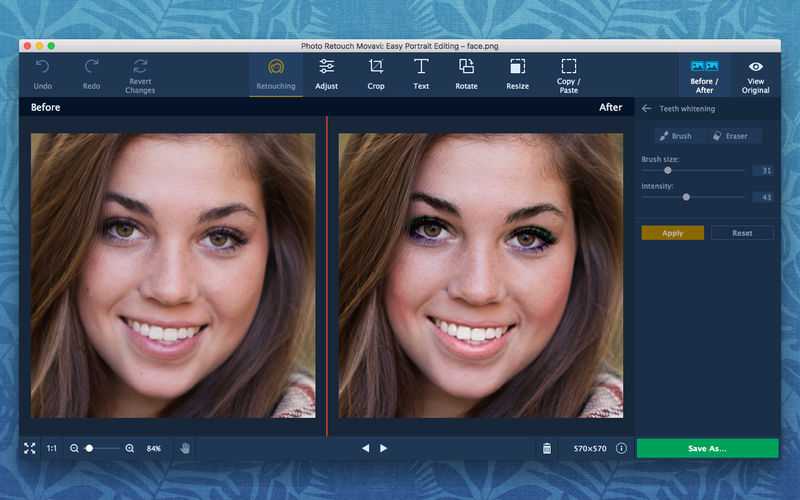Click the After preview image
The height and width of the screenshot is (500, 800).
pyautogui.click(x=481, y=276)
